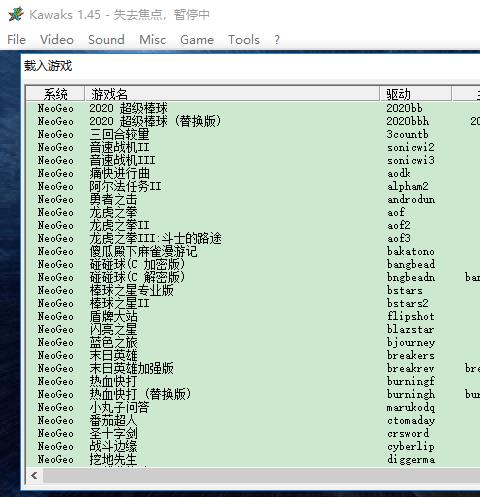Click the Kawaks application icon in title bar
The image size is (480, 497).
[16, 14]
